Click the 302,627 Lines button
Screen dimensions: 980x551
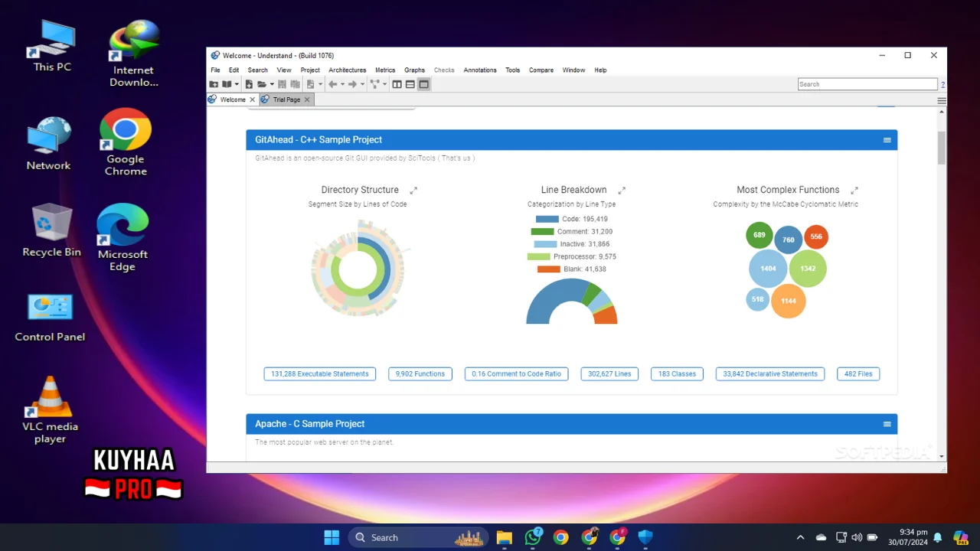coord(609,373)
